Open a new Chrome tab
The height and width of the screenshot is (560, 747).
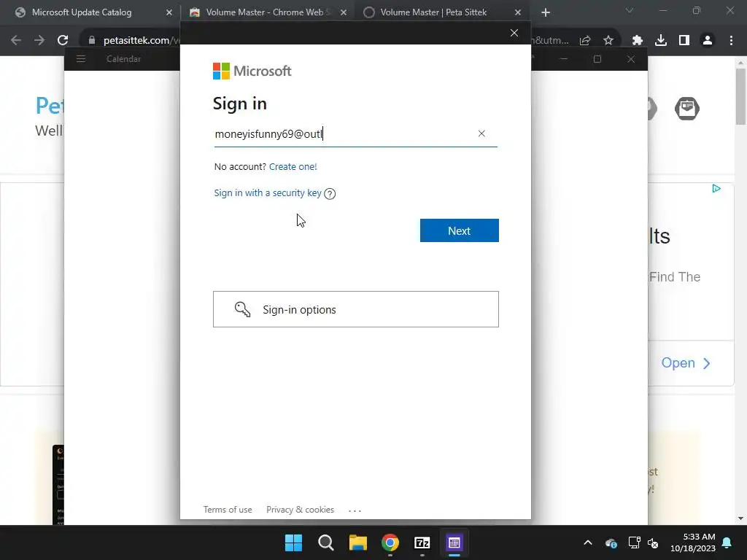click(x=546, y=12)
